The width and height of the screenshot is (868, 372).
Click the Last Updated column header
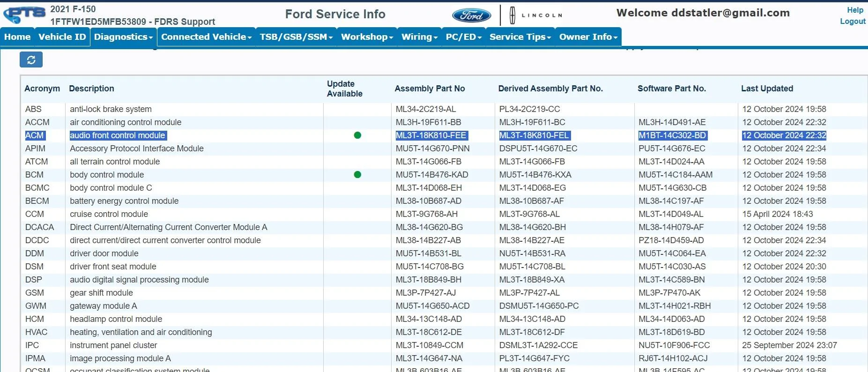click(x=767, y=89)
